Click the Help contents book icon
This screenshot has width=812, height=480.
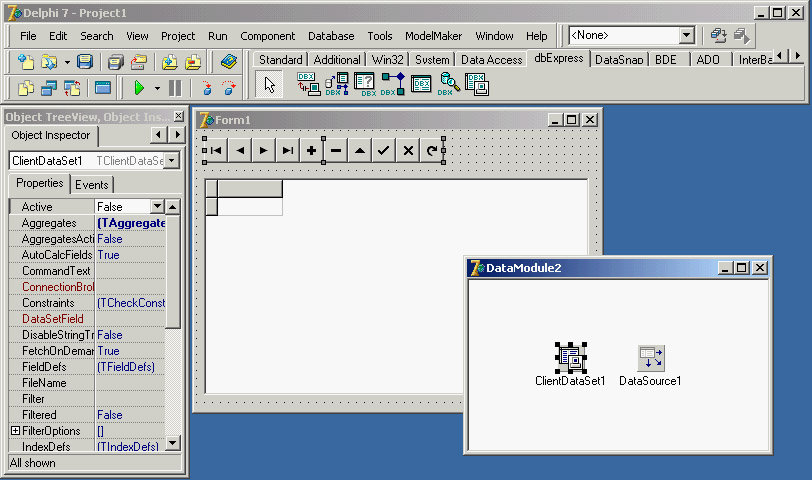coord(229,61)
